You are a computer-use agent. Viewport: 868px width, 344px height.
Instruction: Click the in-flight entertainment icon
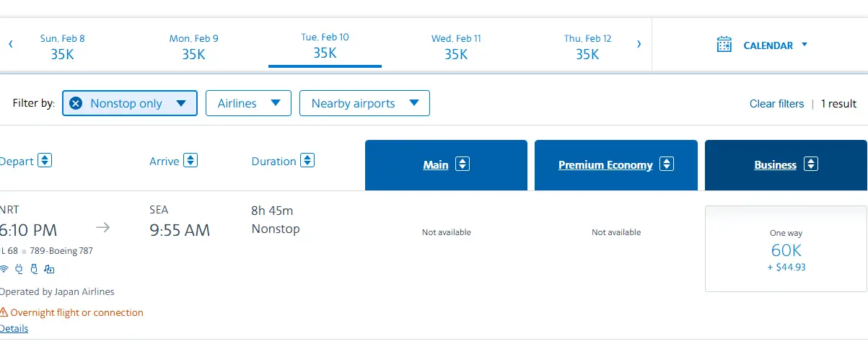click(49, 270)
